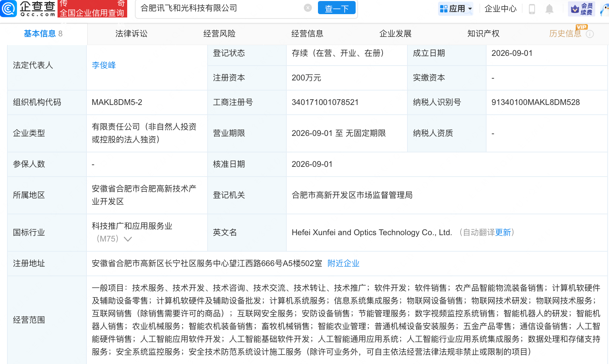
Task: Click the Qichacha logo icon
Action: pyautogui.click(x=8, y=9)
